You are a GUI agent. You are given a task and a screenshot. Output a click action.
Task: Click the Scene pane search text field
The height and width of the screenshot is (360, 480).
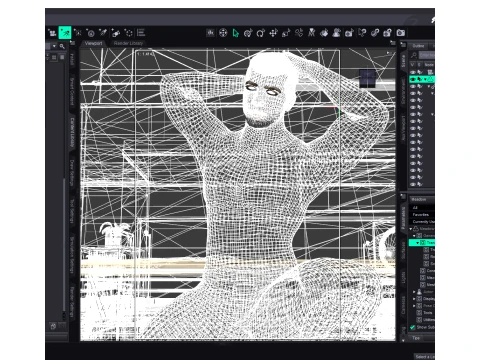coord(427,55)
